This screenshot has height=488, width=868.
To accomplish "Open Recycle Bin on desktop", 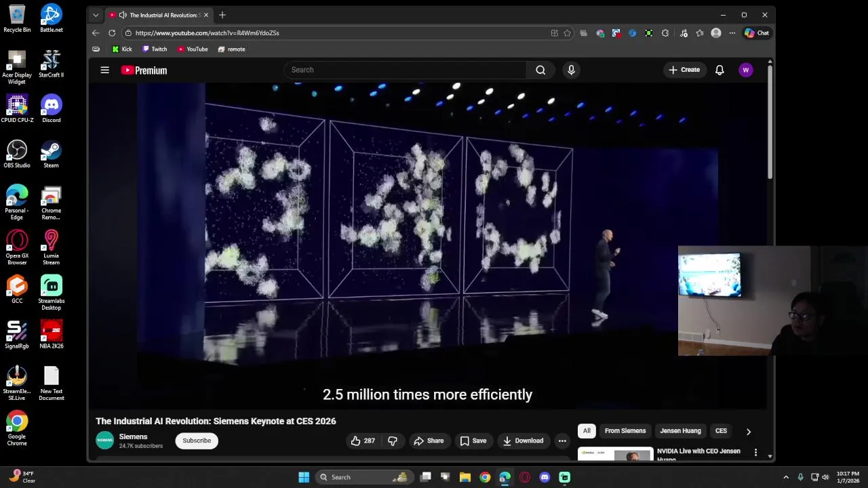I will click(x=17, y=18).
